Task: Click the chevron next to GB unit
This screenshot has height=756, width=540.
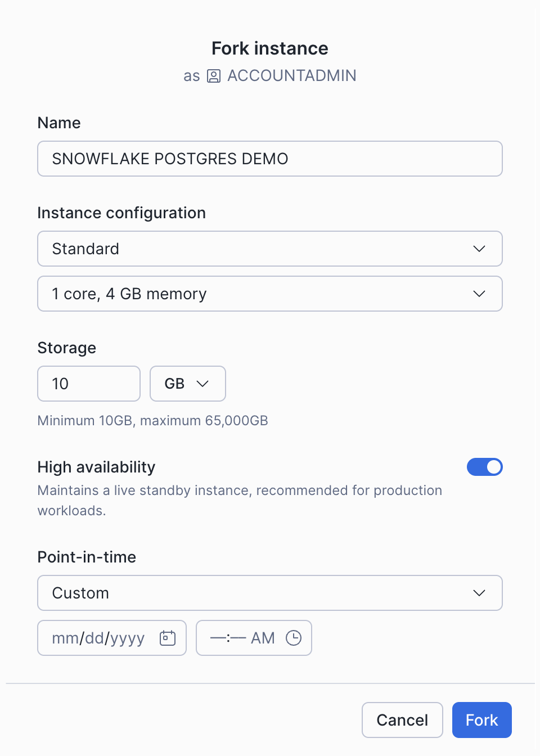Action: 202,384
